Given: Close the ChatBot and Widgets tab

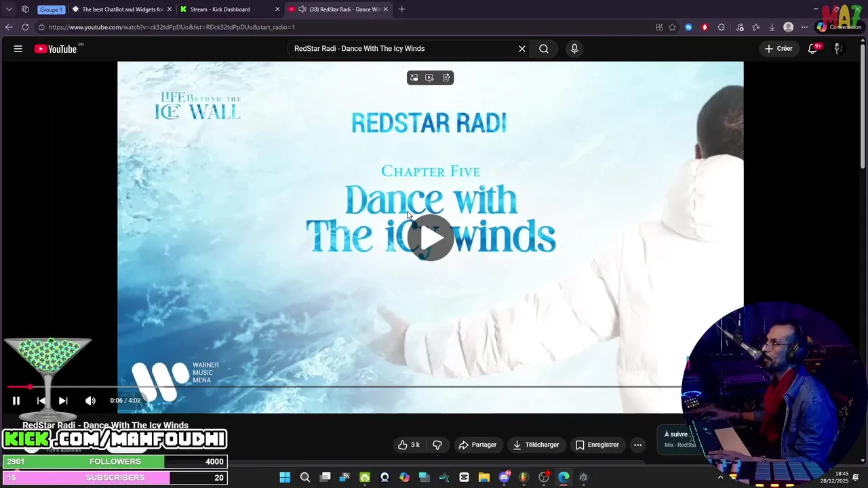Looking at the screenshot, I should [170, 9].
